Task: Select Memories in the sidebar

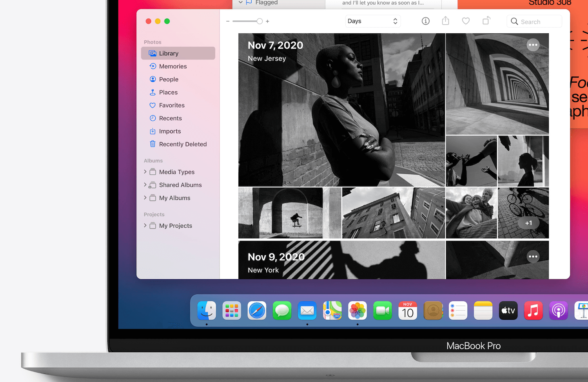Action: (172, 67)
